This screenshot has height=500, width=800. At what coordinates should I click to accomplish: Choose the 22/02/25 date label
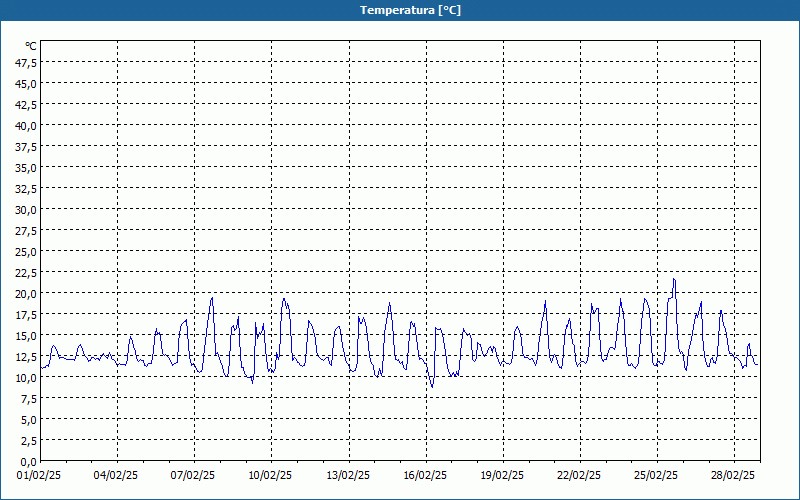[579, 475]
